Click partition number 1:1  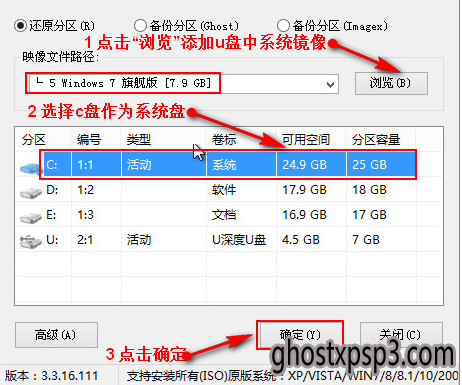[85, 165]
